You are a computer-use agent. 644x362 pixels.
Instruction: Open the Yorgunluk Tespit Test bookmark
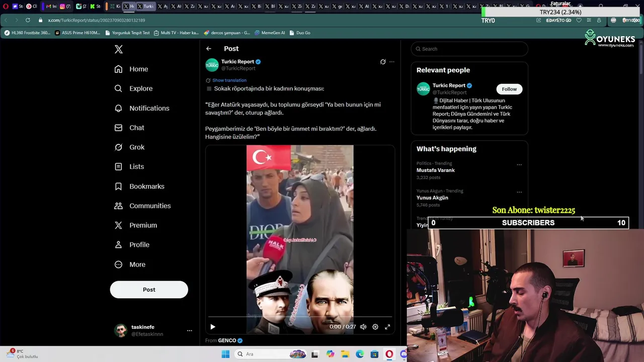[127, 33]
